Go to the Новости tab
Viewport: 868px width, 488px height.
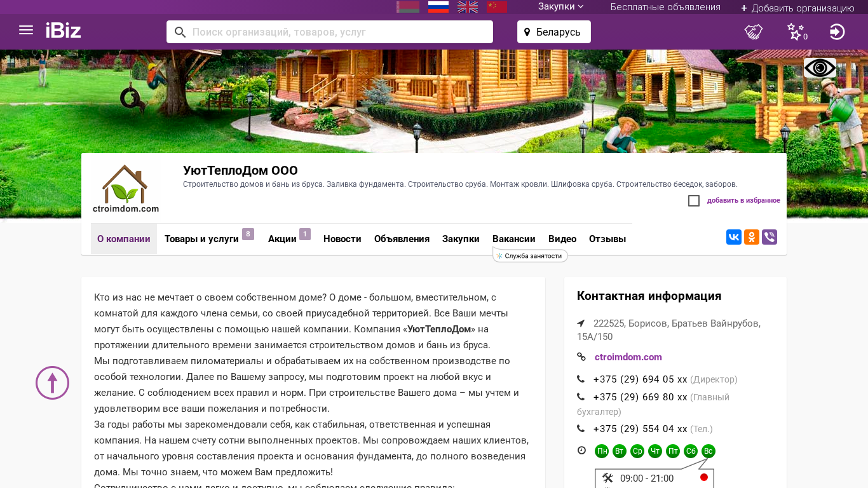(342, 239)
